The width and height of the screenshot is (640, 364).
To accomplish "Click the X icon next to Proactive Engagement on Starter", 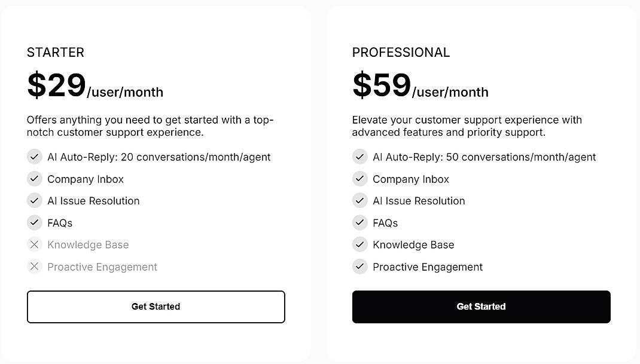I will 34,267.
